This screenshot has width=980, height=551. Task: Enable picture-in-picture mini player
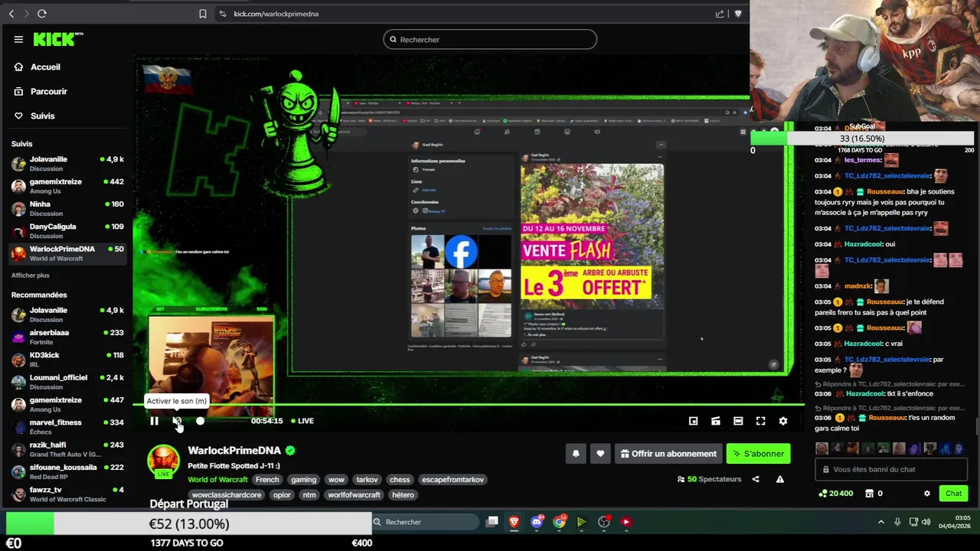(x=693, y=421)
